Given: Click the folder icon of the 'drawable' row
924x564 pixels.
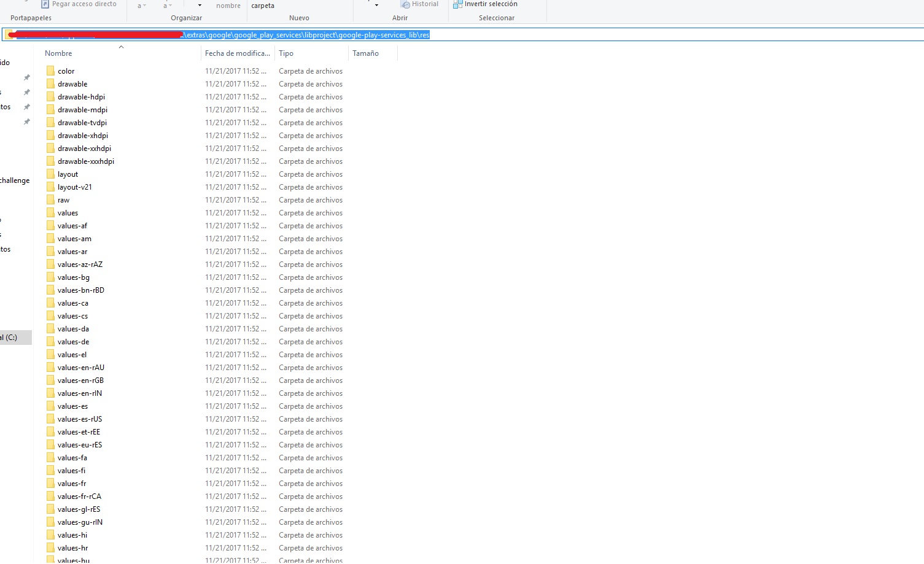Looking at the screenshot, I should coord(51,84).
